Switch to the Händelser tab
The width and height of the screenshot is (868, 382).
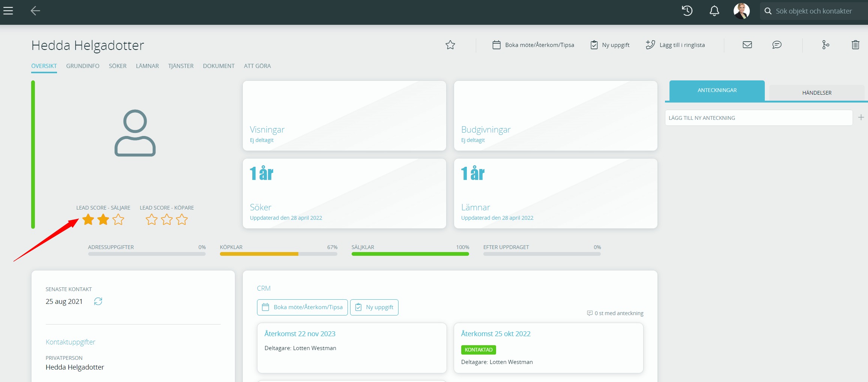point(817,93)
